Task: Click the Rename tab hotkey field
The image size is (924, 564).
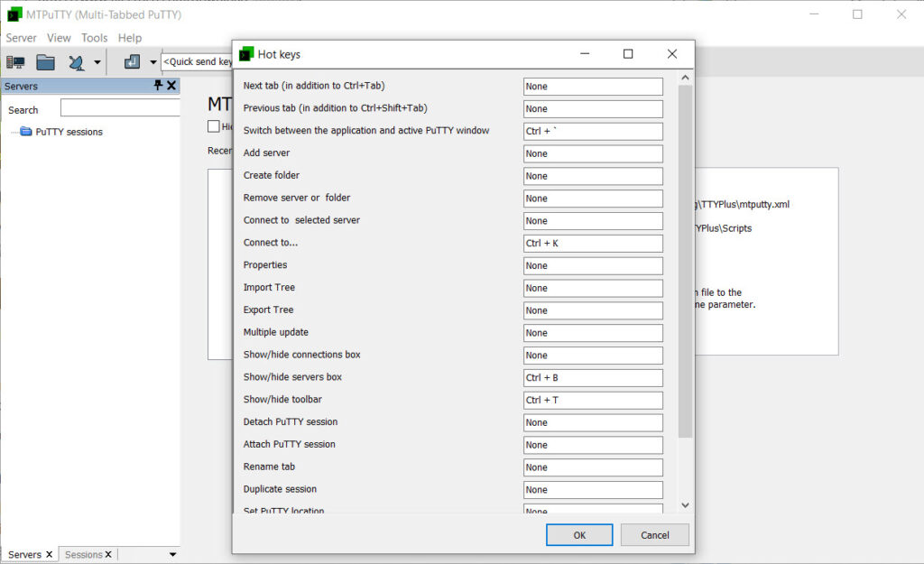Action: (x=593, y=467)
